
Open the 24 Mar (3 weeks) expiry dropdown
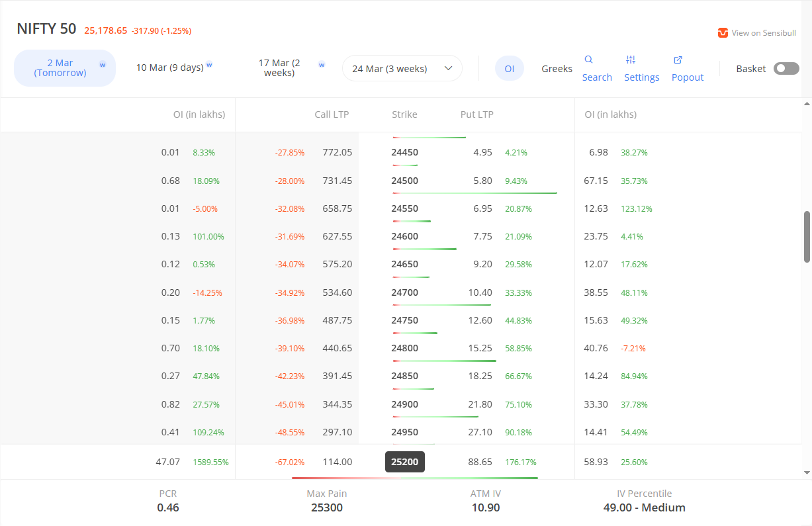coord(402,69)
